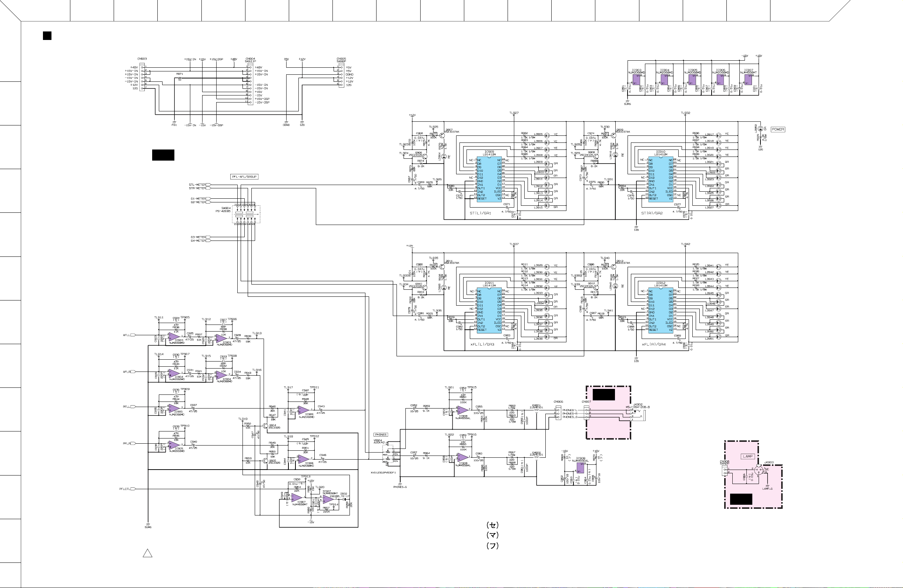Viewport: 903px width, 588px height.
Task: Click the SW904 PS-42E85 switch symbol
Action: (x=246, y=214)
